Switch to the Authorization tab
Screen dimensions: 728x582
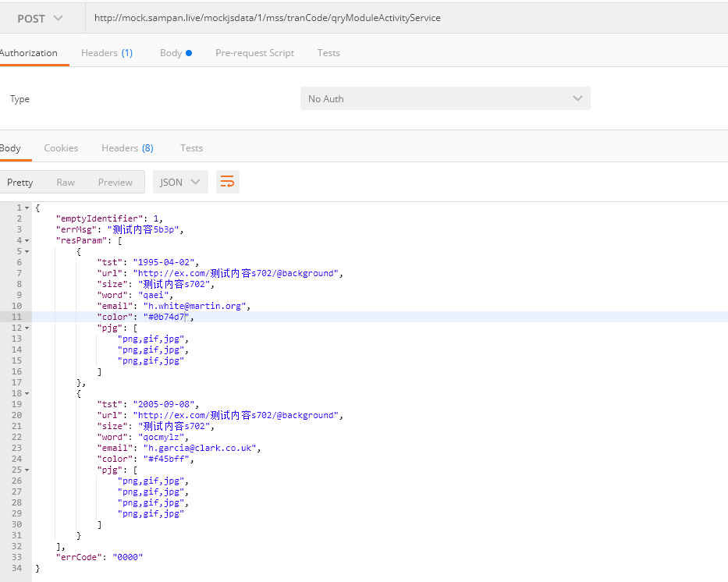29,53
